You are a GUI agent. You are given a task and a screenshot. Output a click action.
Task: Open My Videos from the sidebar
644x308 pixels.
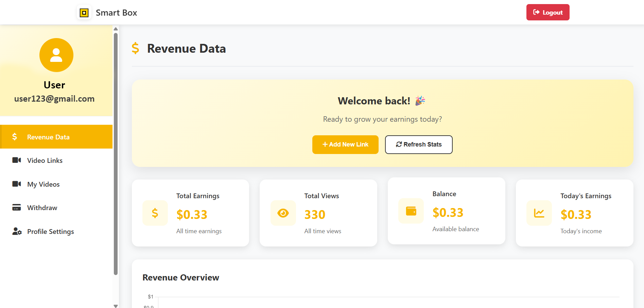click(43, 184)
